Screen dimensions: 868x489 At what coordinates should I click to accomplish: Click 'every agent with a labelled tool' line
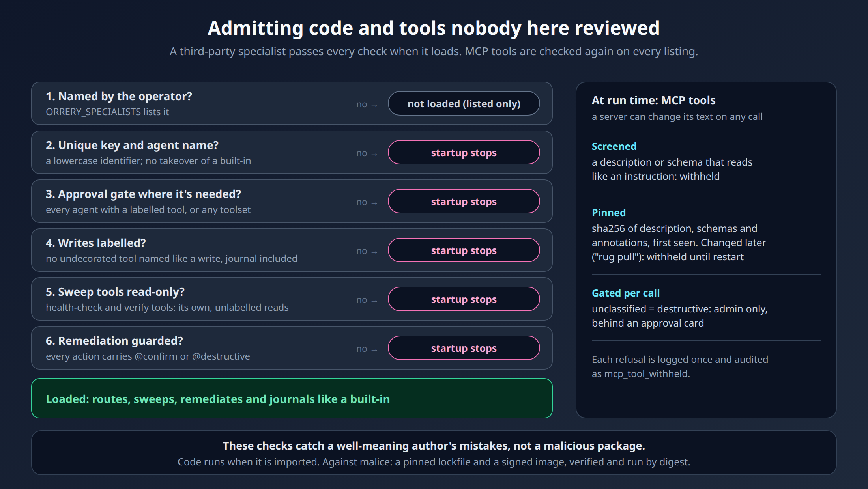[x=148, y=210]
